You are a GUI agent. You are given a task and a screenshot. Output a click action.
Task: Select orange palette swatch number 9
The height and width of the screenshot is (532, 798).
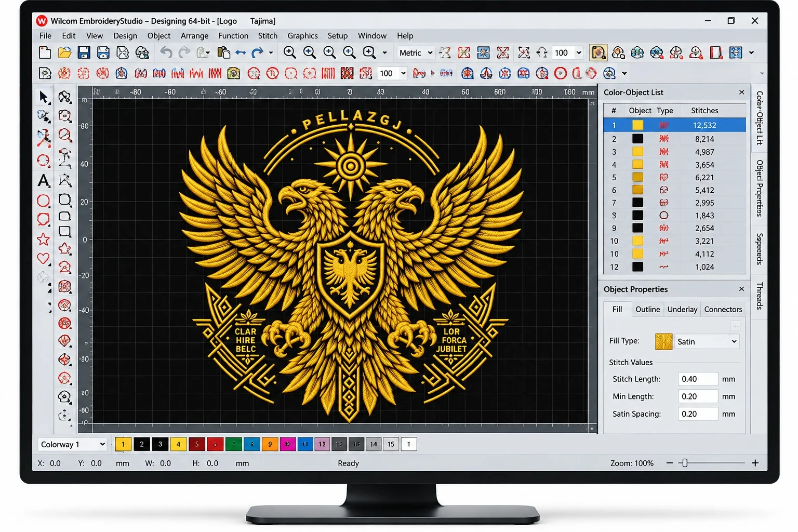(270, 444)
